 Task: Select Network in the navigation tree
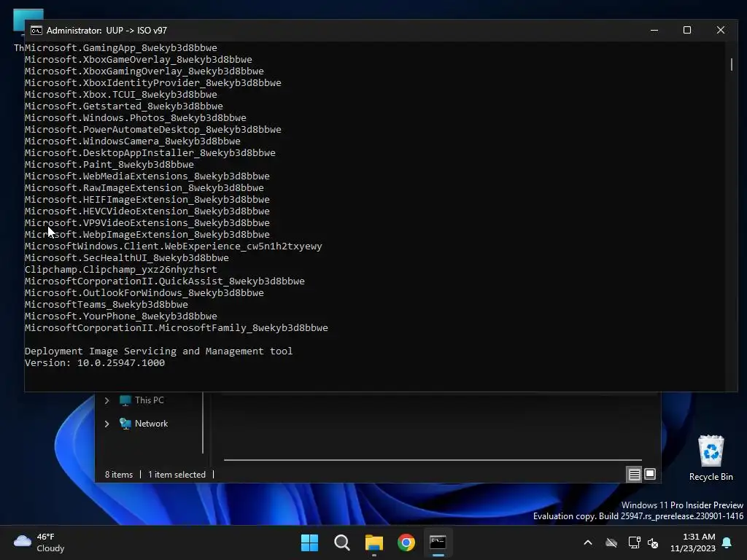point(151,424)
